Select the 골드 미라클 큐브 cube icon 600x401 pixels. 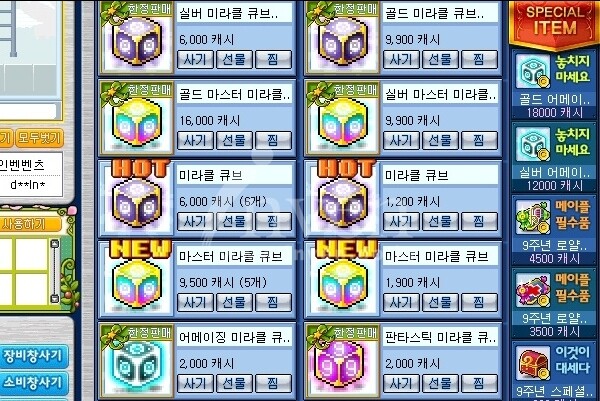tap(343, 41)
